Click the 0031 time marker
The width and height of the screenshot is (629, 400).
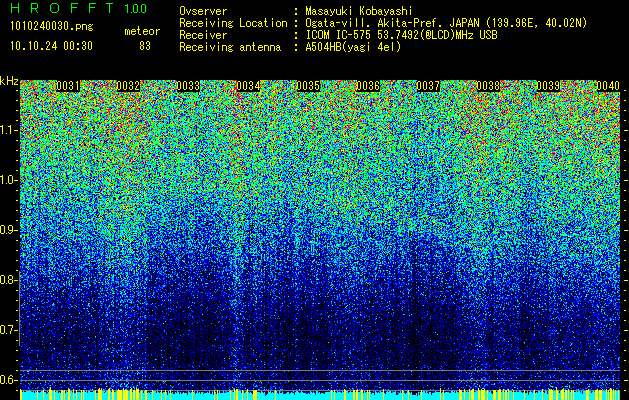pyautogui.click(x=68, y=86)
